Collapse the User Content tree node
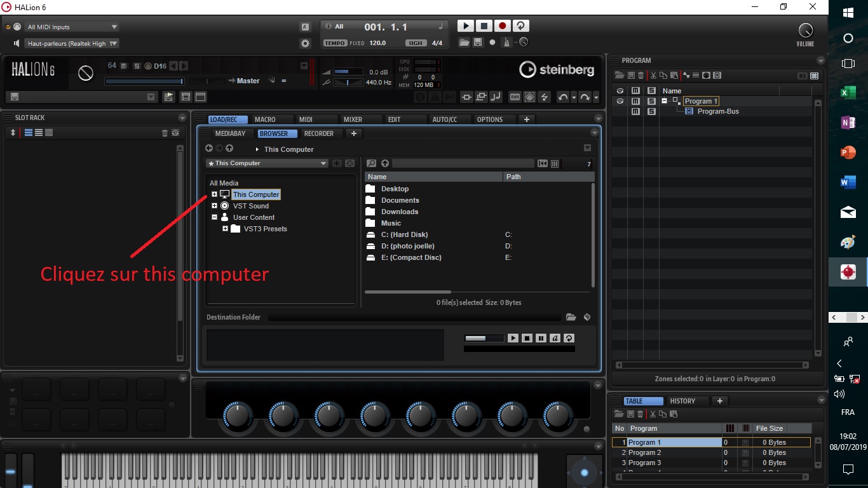Image resolution: width=868 pixels, height=488 pixels. [214, 217]
